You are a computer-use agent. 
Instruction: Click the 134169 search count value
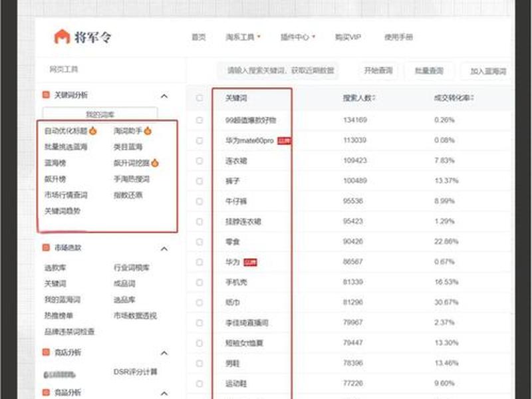(355, 120)
